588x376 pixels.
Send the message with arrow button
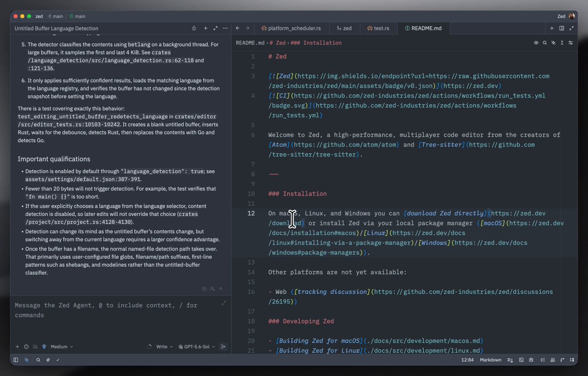click(223, 347)
